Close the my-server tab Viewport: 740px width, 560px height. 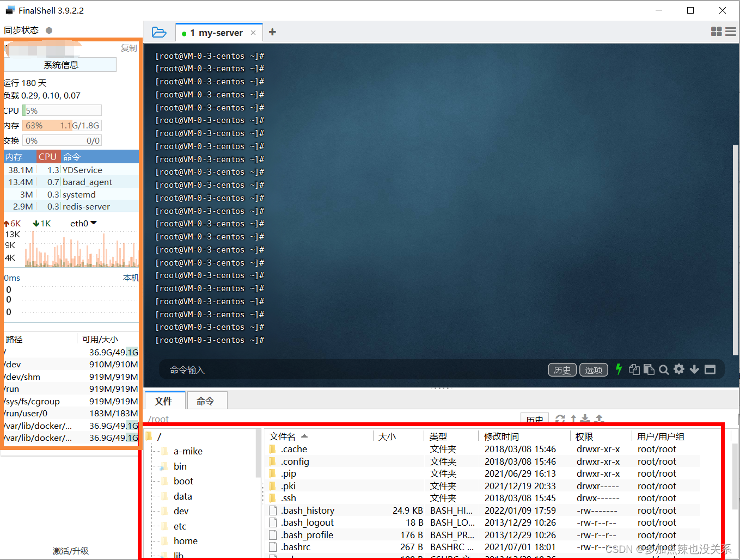253,33
